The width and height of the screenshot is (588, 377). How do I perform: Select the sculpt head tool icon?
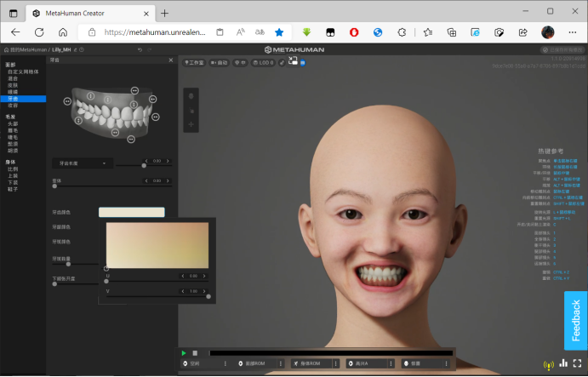coord(191,96)
